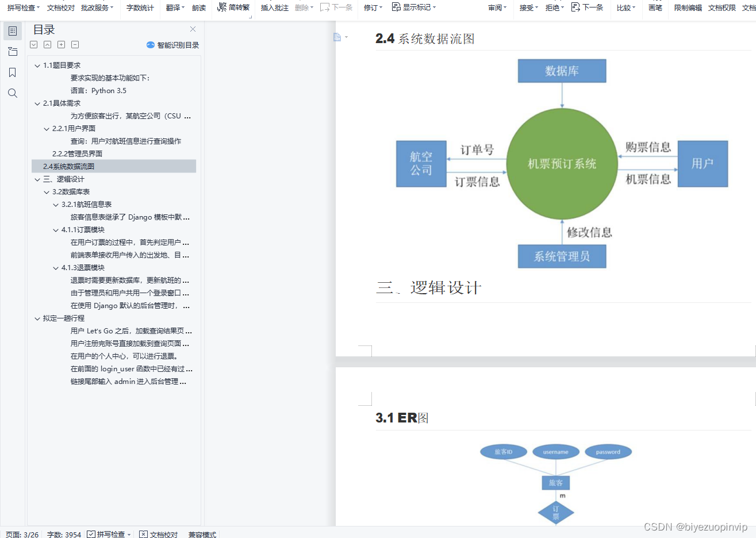This screenshot has width=756, height=538.
Task: Open the 审阅 review menu
Action: coord(497,8)
